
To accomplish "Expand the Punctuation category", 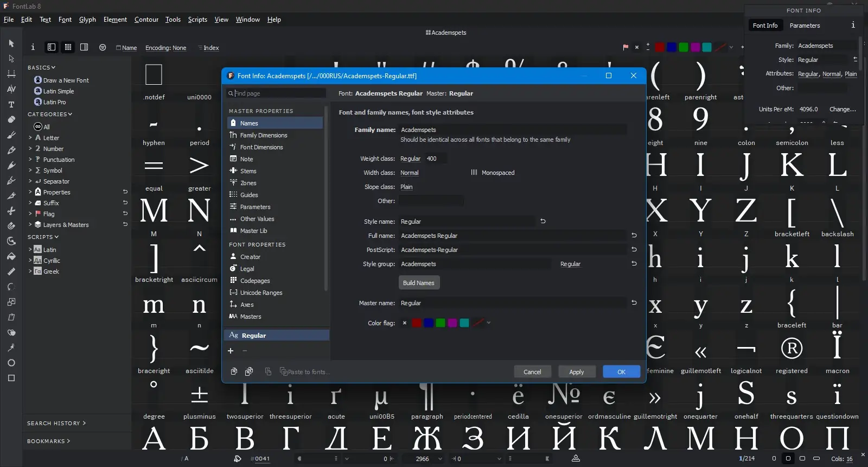I will pyautogui.click(x=30, y=160).
